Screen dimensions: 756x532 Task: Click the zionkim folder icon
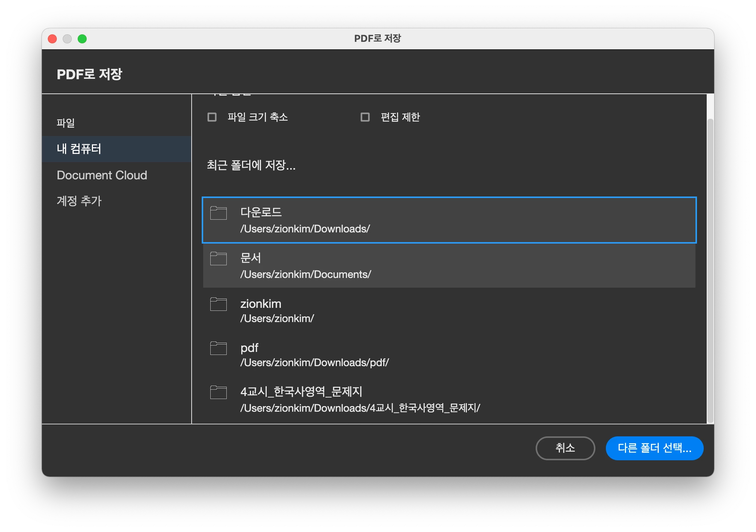219,304
